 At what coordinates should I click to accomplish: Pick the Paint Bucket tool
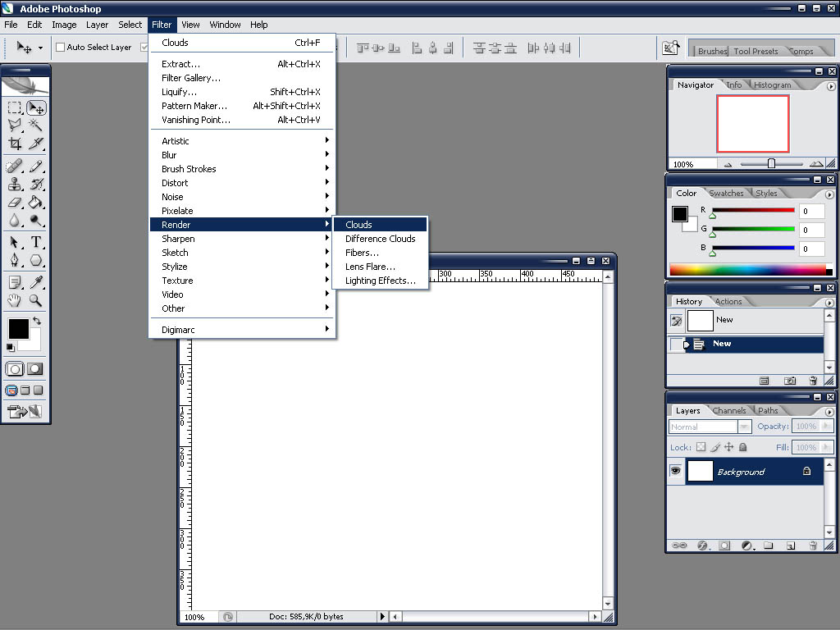[36, 202]
